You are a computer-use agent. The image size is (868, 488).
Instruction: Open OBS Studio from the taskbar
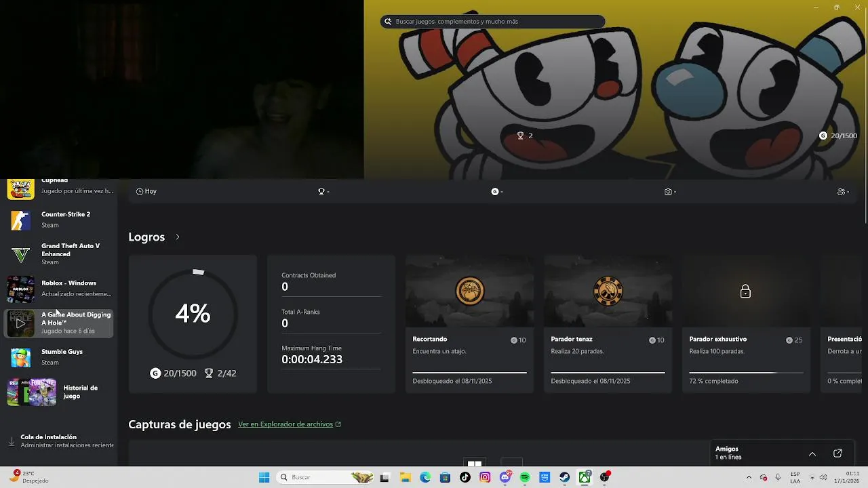pyautogui.click(x=604, y=477)
